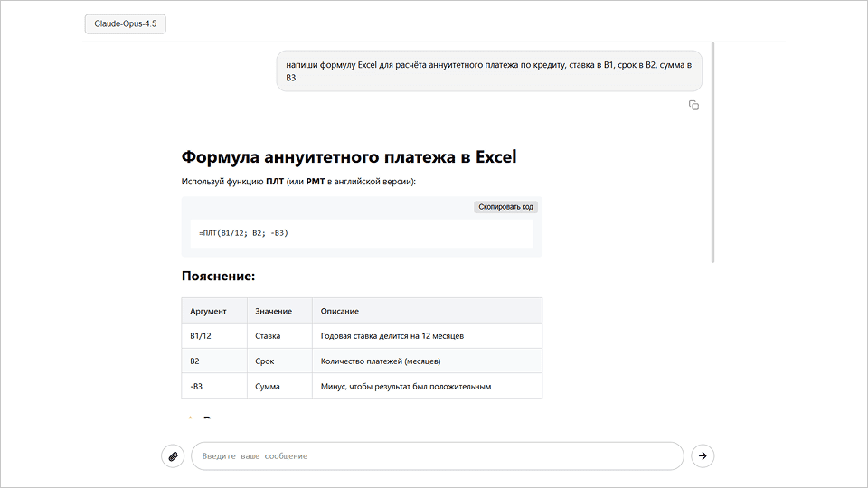Select the formula =ПЛТ(B1/12; B2; -B3)

[243, 233]
